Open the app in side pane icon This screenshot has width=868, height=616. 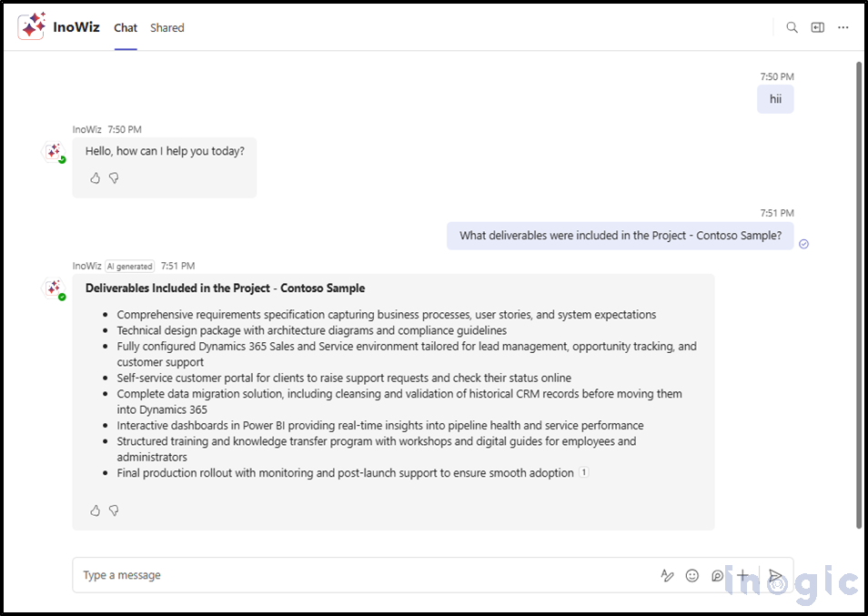coord(817,27)
